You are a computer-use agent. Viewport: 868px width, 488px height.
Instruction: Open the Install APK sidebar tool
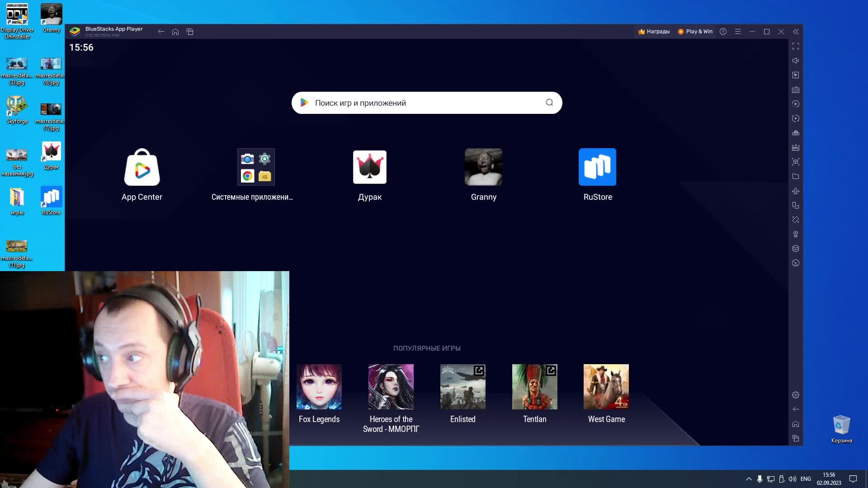point(796,147)
